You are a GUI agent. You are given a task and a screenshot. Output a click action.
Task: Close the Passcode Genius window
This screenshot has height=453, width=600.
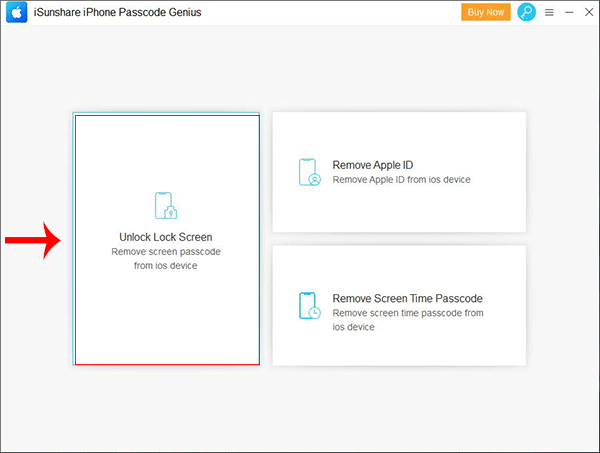point(589,12)
